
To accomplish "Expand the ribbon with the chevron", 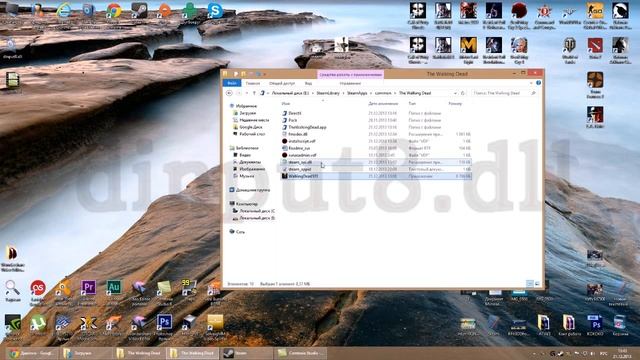I will coord(531,83).
